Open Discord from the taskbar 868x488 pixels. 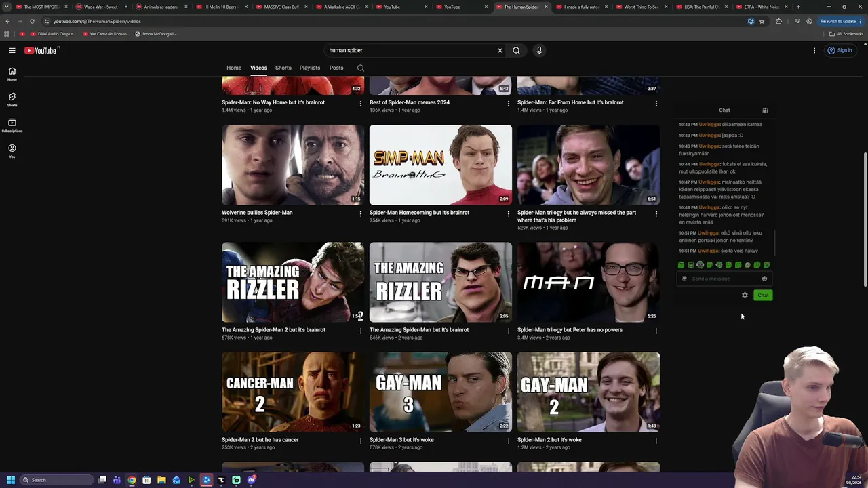click(x=251, y=480)
